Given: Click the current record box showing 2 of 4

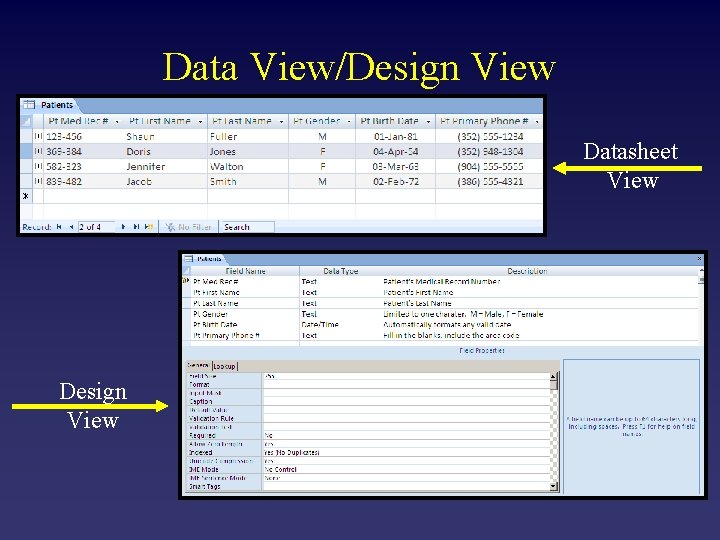Looking at the screenshot, I should [96, 227].
